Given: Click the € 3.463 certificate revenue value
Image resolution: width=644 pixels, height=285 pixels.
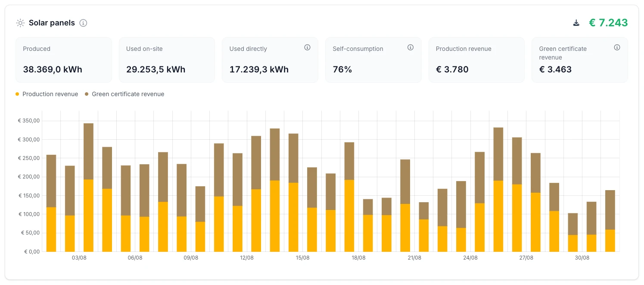Looking at the screenshot, I should 555,69.
